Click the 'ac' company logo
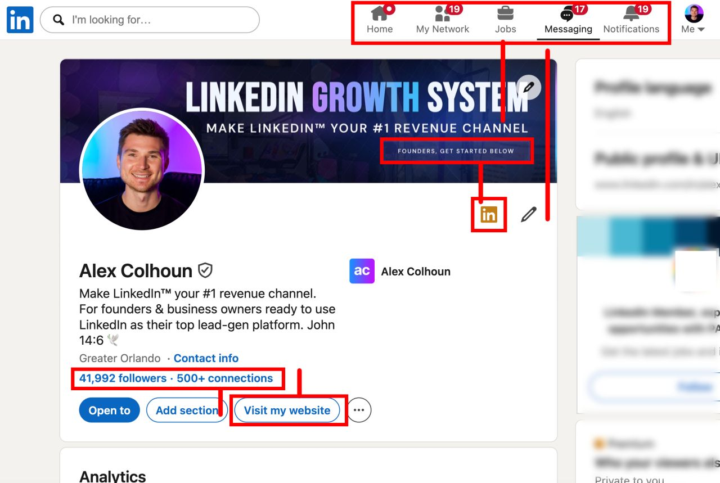 pyautogui.click(x=362, y=271)
